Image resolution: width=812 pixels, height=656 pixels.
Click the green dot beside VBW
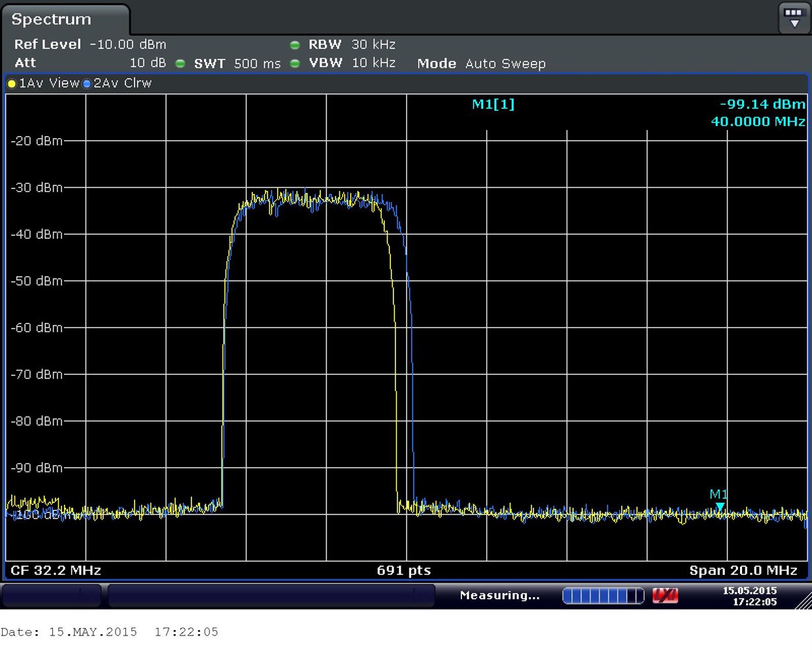[295, 63]
